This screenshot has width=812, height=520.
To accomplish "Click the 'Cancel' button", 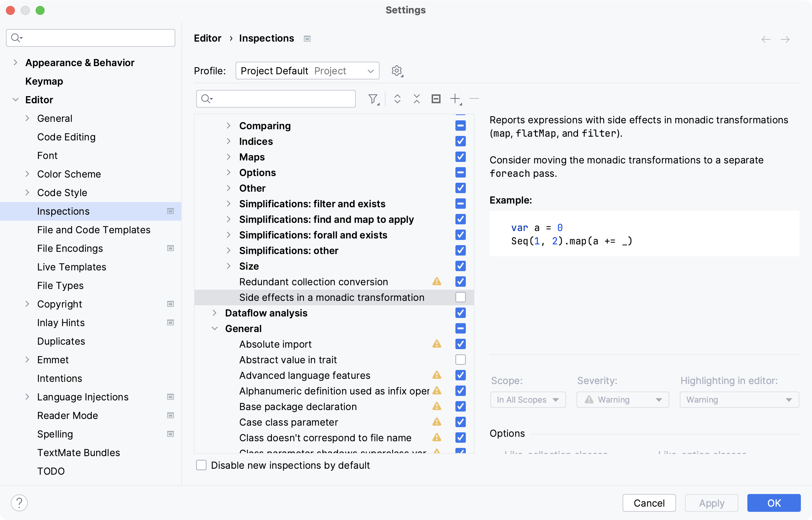I will click(x=649, y=503).
